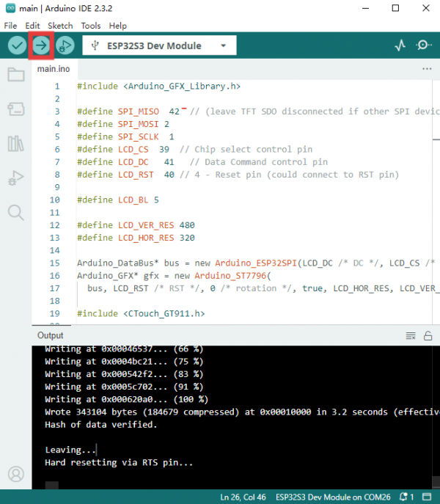Click the user account icon
The height and width of the screenshot is (504, 440).
tap(15, 474)
